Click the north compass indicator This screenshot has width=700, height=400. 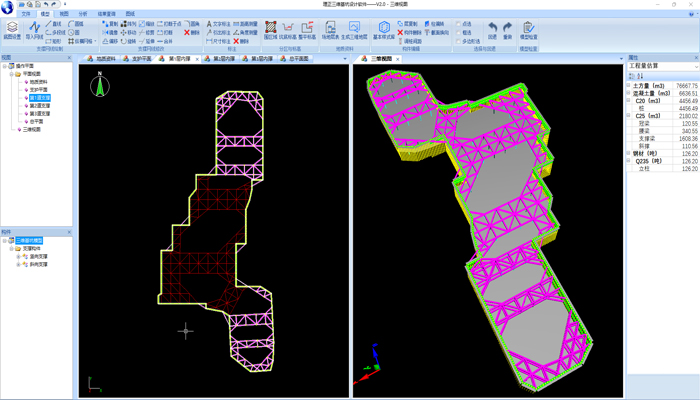coord(100,87)
